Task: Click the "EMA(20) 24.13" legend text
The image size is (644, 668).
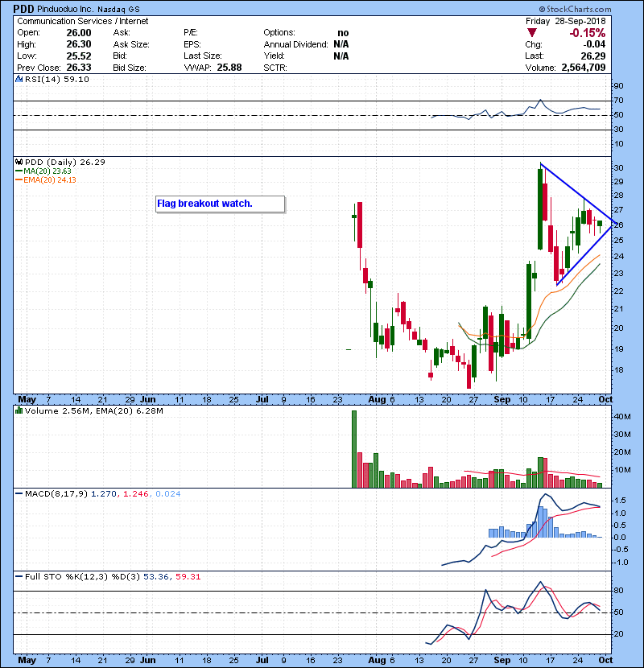Action: click(x=50, y=179)
